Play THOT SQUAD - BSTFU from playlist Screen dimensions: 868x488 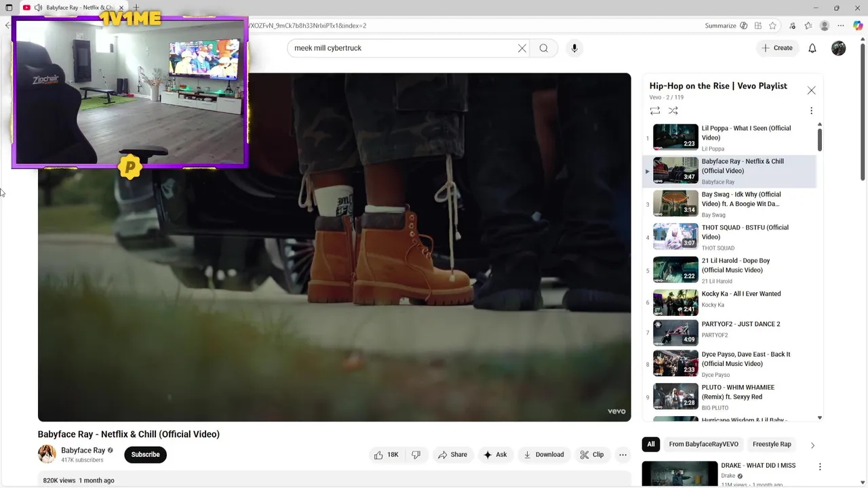pyautogui.click(x=731, y=237)
